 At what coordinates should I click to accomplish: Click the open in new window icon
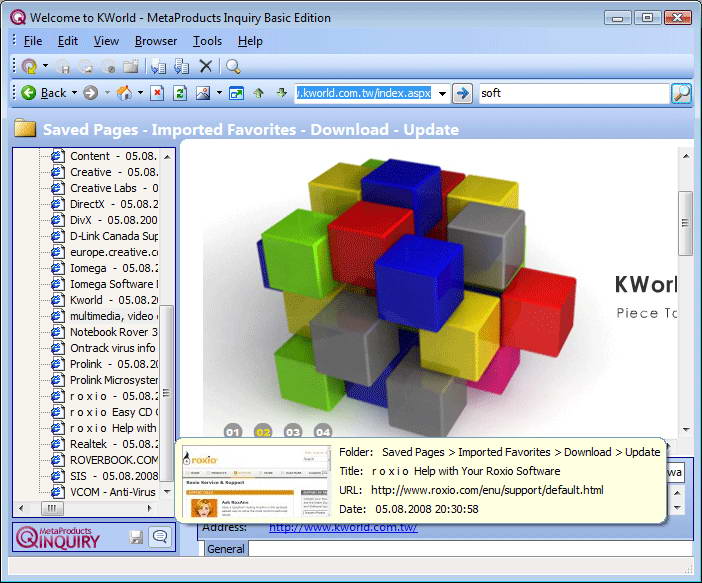click(x=236, y=93)
